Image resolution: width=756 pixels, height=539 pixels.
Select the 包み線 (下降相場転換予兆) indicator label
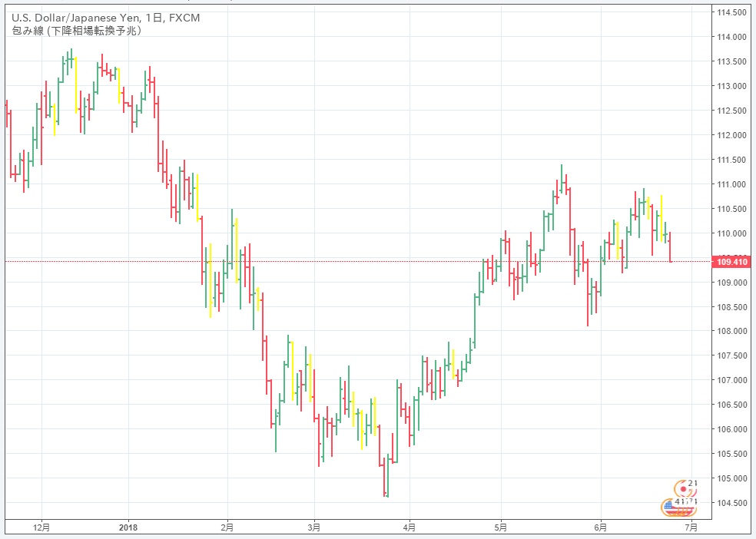77,31
